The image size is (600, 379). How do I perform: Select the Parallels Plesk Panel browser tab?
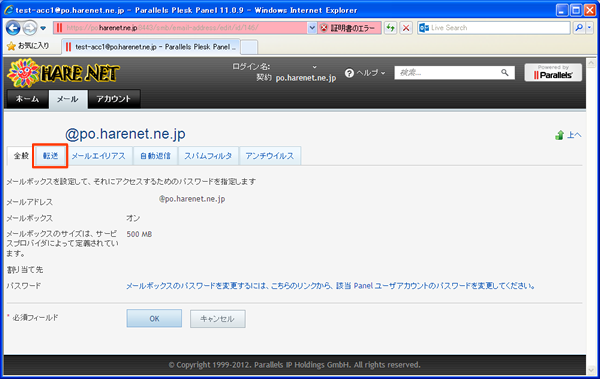(151, 47)
